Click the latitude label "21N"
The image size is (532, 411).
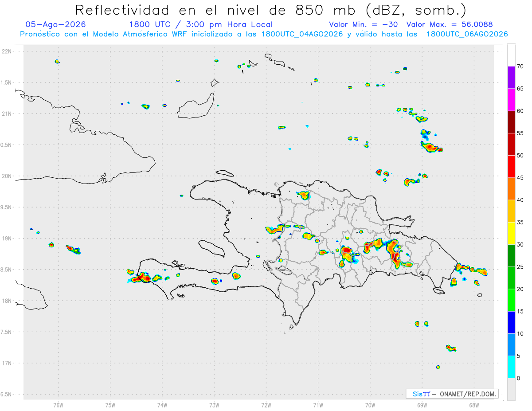tap(8, 114)
